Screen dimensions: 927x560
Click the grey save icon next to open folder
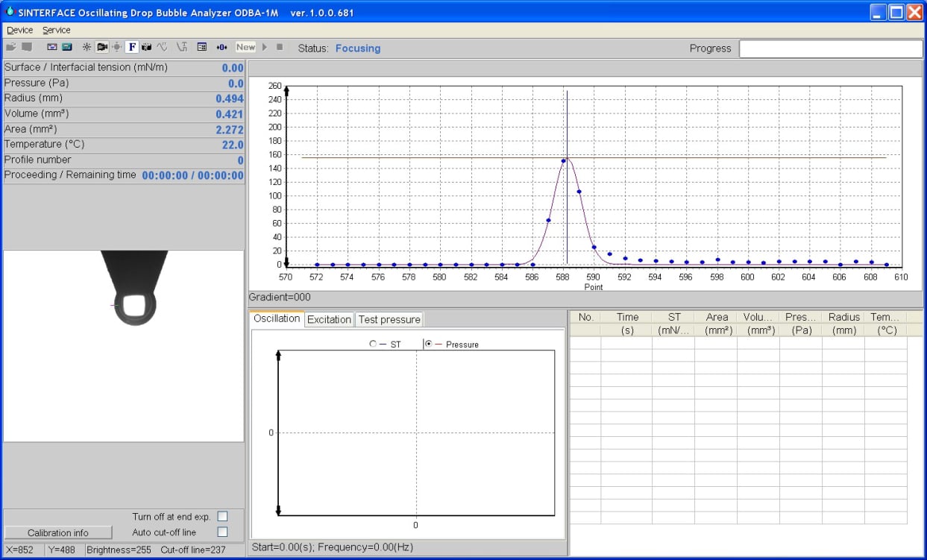tap(27, 47)
